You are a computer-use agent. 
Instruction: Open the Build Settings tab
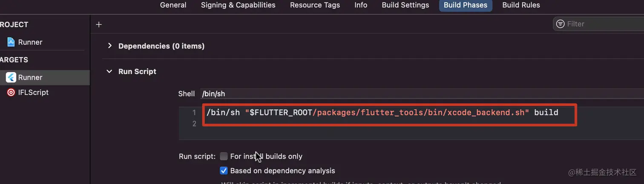click(x=405, y=5)
